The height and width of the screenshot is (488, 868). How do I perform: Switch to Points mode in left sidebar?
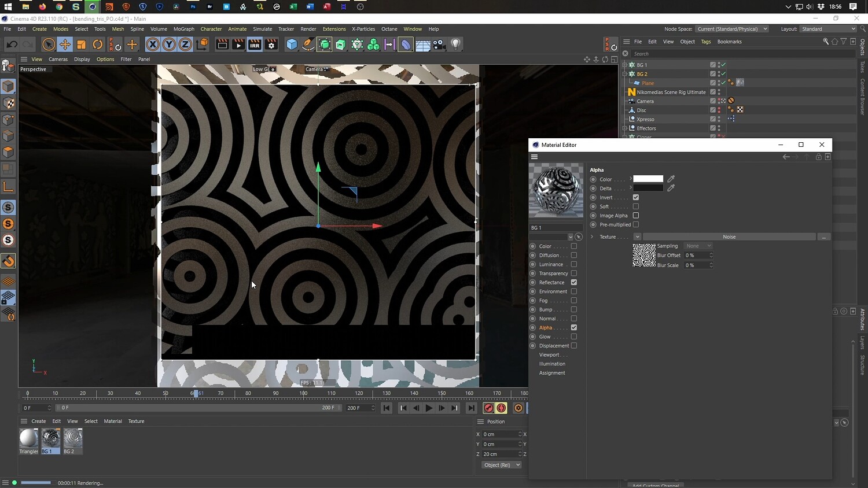pos(8,120)
